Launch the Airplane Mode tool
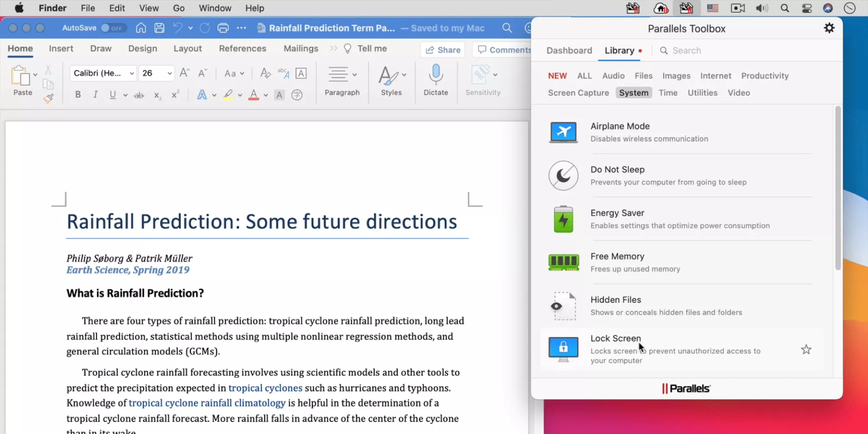The width and height of the screenshot is (868, 434). 620,126
